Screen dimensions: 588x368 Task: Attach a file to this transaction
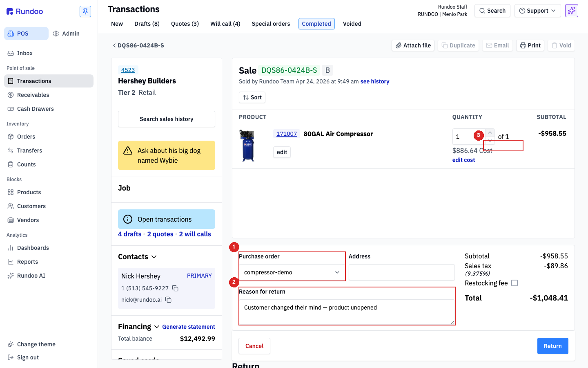[x=413, y=45]
